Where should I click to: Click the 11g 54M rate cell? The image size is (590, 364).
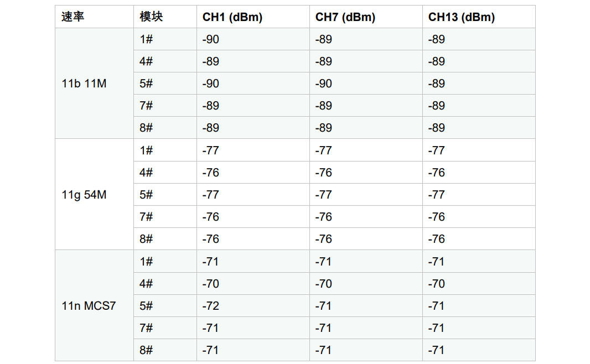(95, 194)
